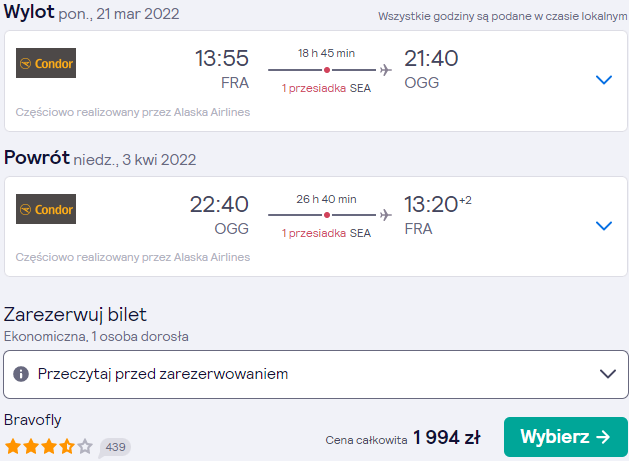Image resolution: width=629 pixels, height=461 pixels.
Task: Click the Condor logo on the return flight
Action: [x=46, y=209]
